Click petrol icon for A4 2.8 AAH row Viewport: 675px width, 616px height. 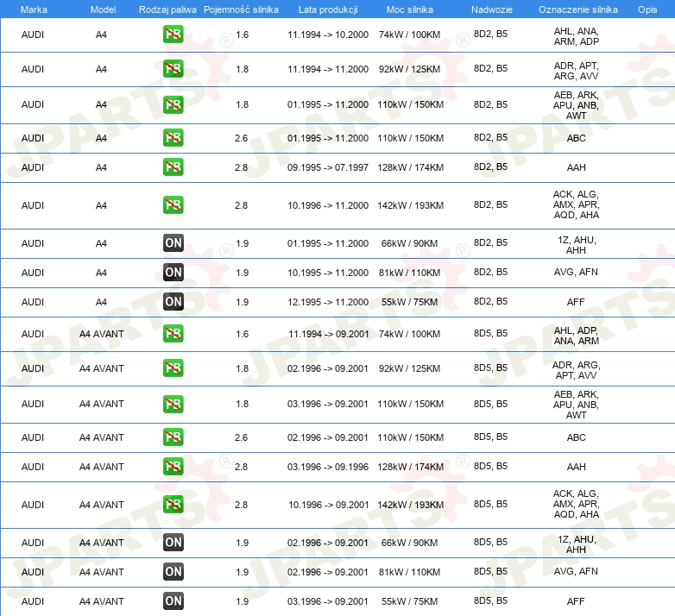[x=173, y=167]
